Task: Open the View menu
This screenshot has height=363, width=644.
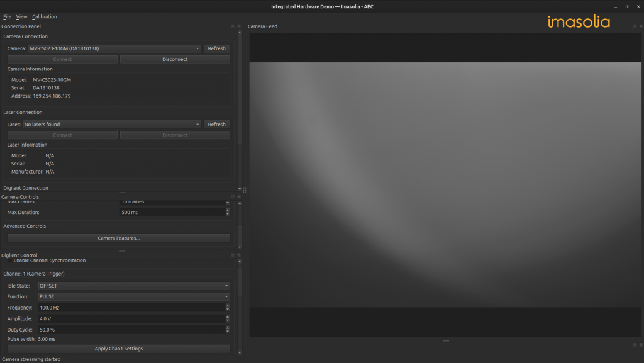Action: point(21,17)
